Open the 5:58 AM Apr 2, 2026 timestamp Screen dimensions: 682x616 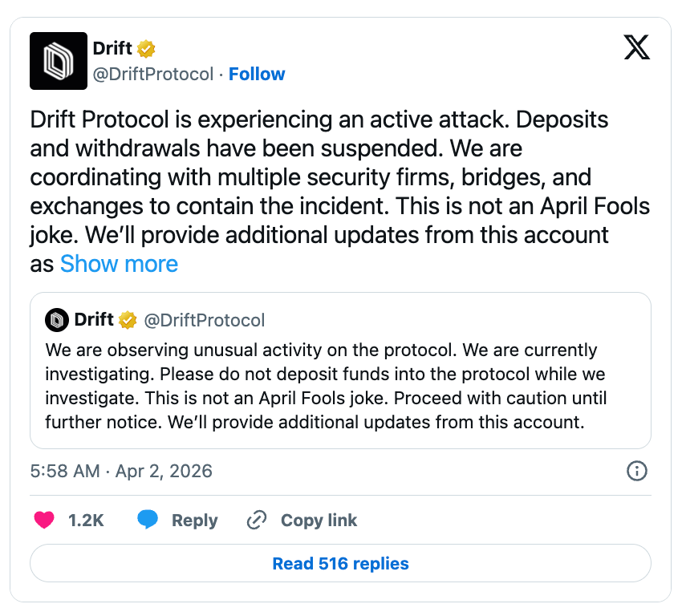pyautogui.click(x=121, y=471)
